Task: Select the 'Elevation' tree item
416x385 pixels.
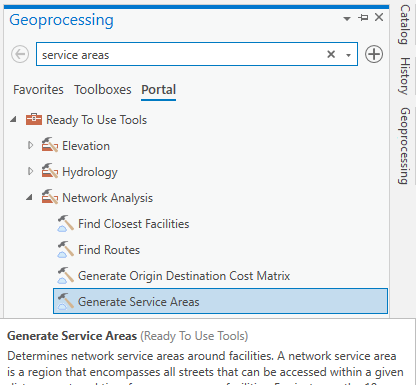Action: [86, 146]
